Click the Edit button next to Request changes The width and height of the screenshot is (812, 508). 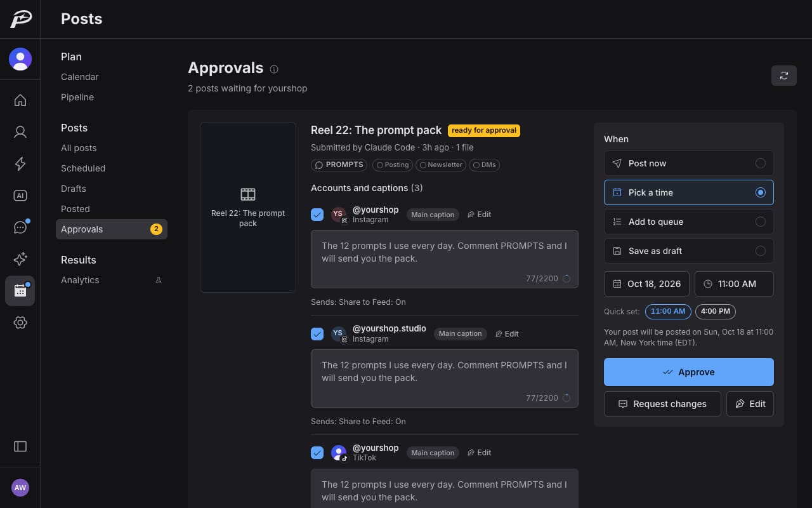click(750, 404)
